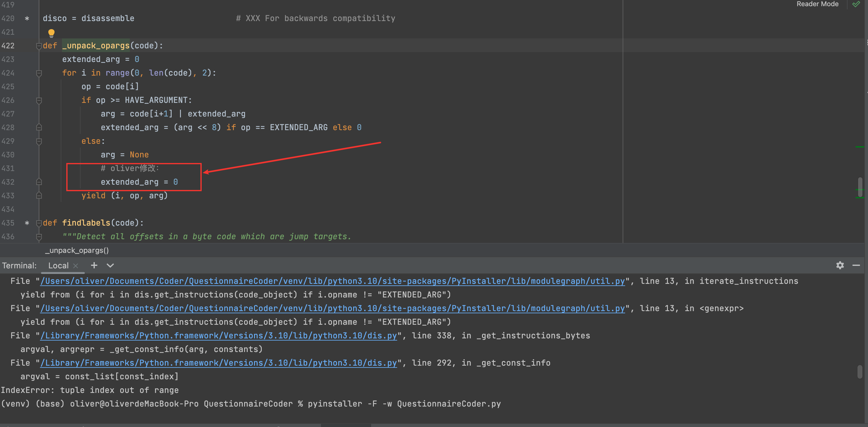Open the modulegraph util.py traceback link
868x427 pixels.
point(333,281)
